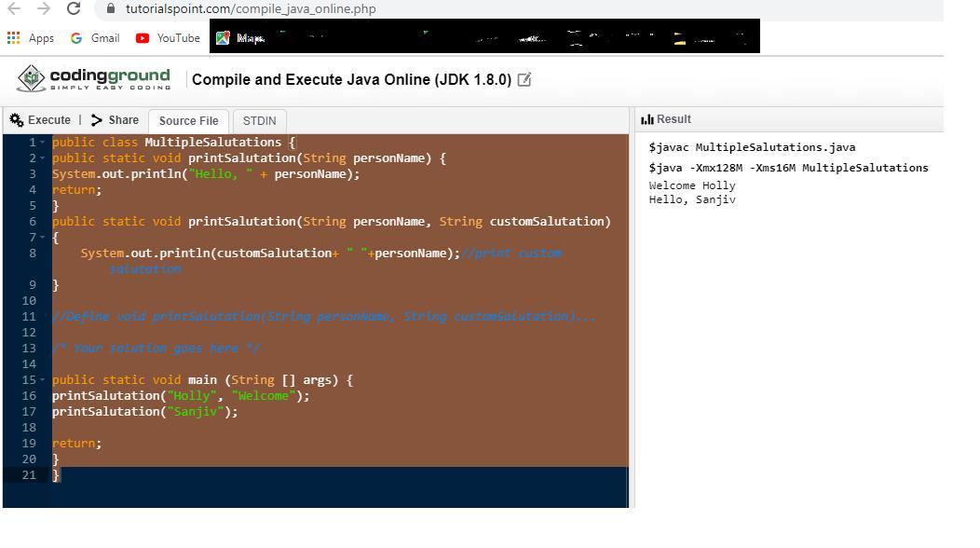Switch to the STDIN tab

coord(259,121)
